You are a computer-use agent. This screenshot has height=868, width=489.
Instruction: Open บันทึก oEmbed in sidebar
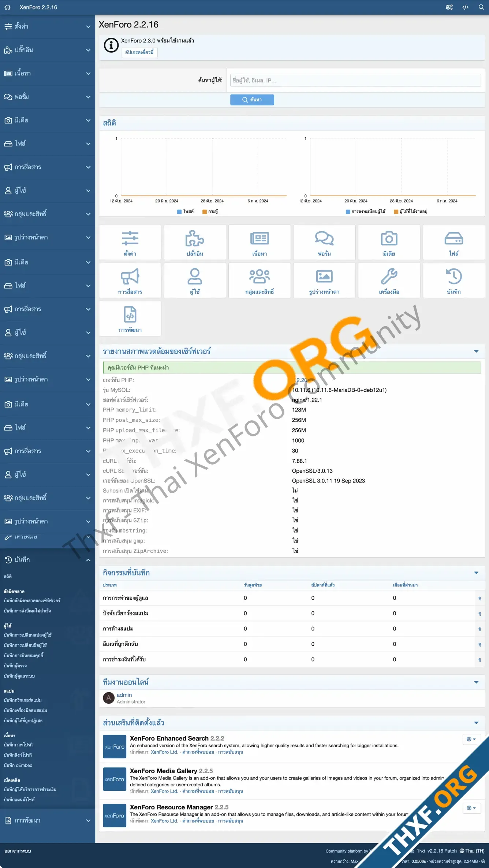[x=18, y=765]
